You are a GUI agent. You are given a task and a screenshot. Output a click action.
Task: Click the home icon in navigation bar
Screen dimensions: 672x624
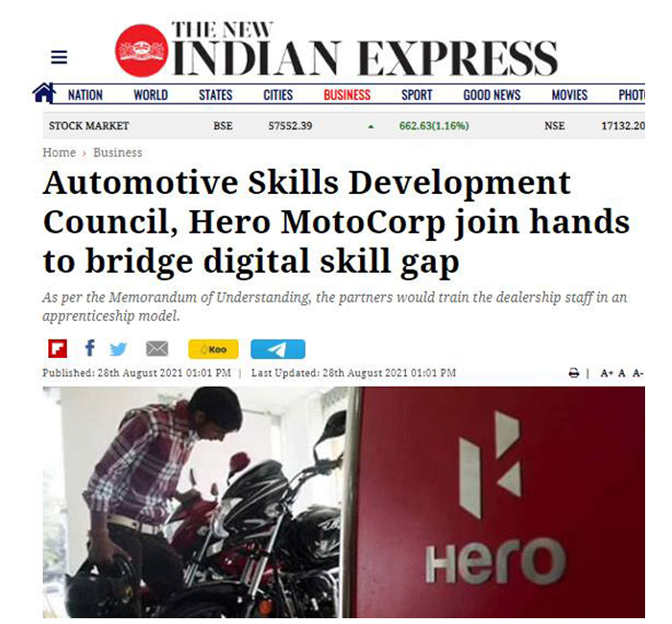[44, 92]
